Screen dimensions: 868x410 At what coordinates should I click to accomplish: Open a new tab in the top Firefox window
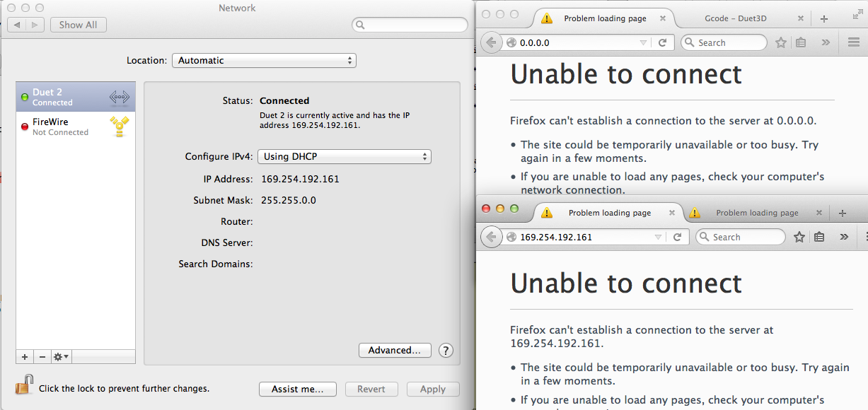[x=824, y=18]
